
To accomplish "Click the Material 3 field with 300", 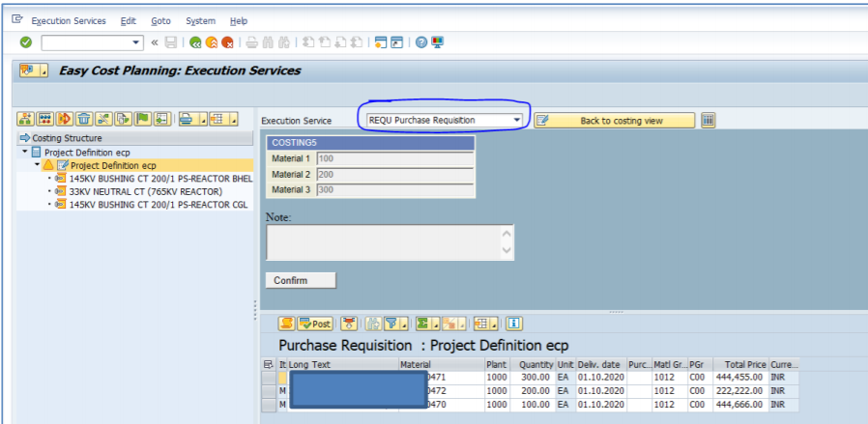I will click(x=395, y=189).
